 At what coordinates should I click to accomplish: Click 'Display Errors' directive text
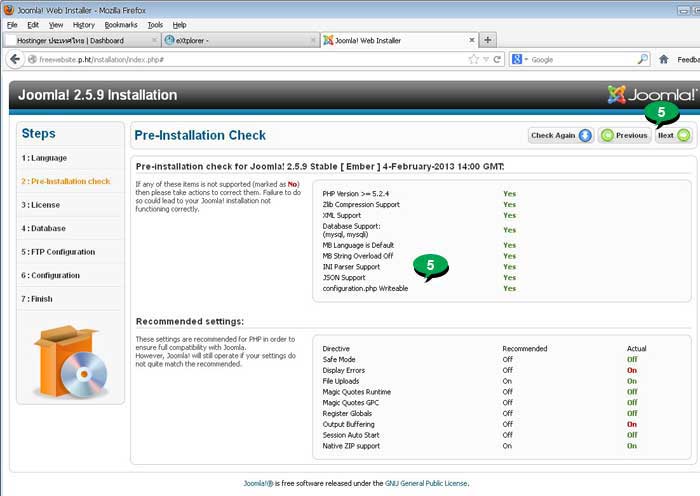pos(344,370)
